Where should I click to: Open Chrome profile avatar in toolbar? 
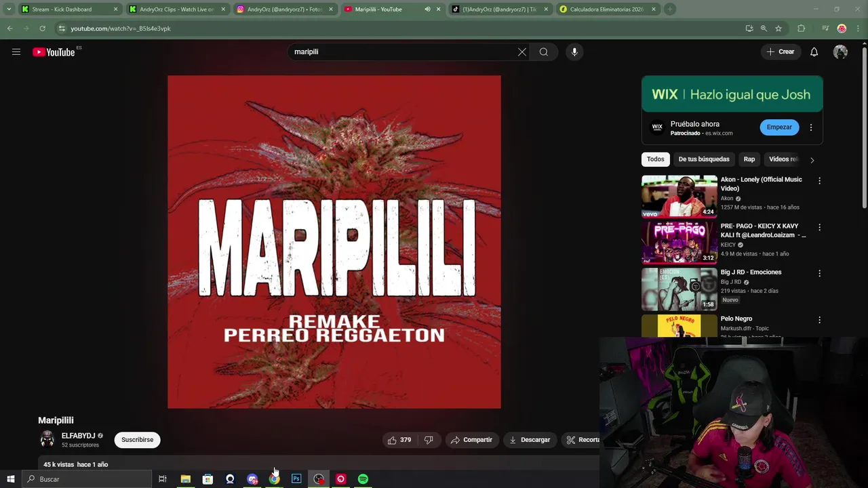(842, 28)
